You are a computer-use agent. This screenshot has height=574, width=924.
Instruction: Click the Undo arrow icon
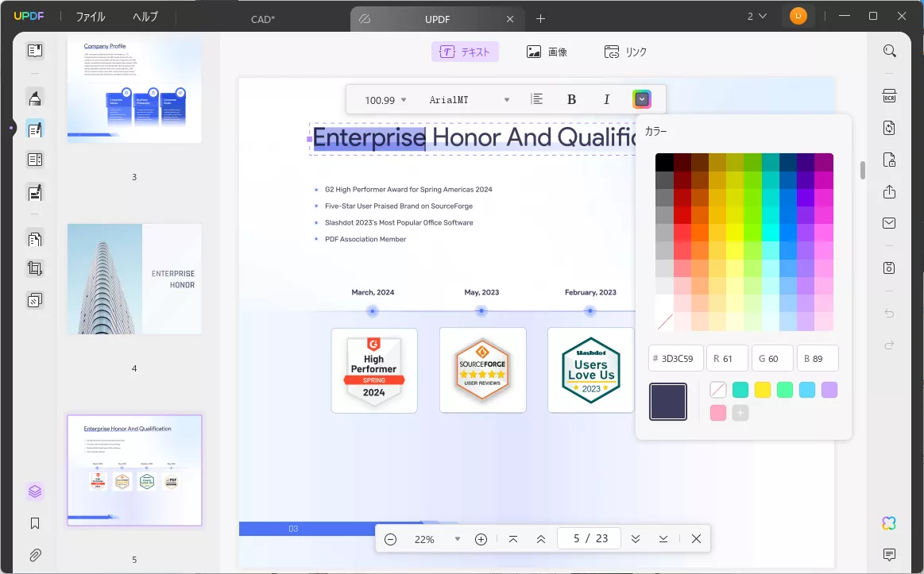click(889, 313)
